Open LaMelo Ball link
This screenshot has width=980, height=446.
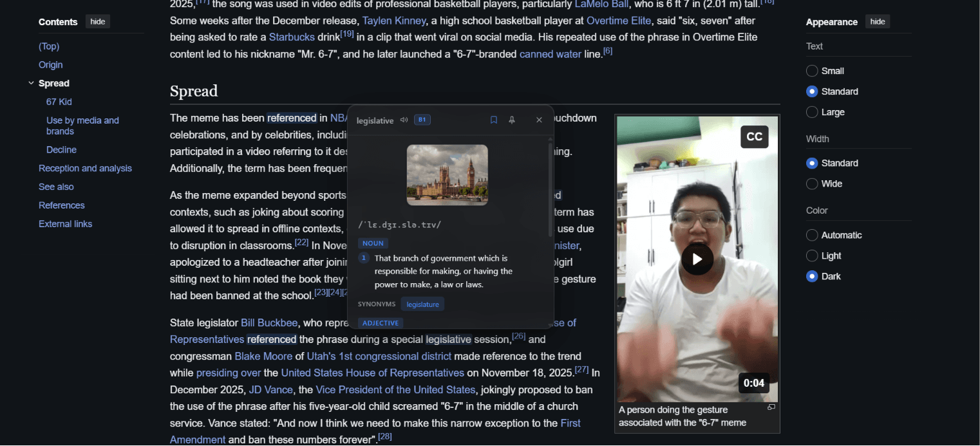click(601, 4)
